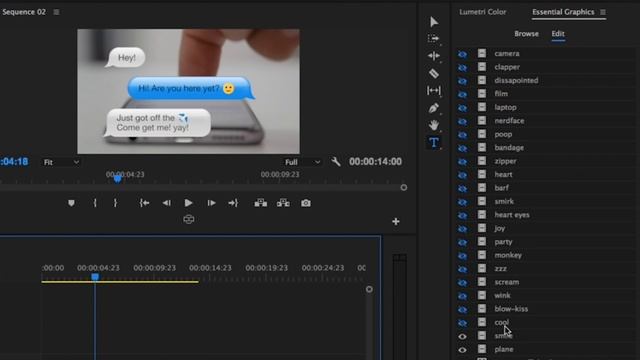Open the Fit zoom level dropdown
Screen dimensions: 640x360
point(61,162)
